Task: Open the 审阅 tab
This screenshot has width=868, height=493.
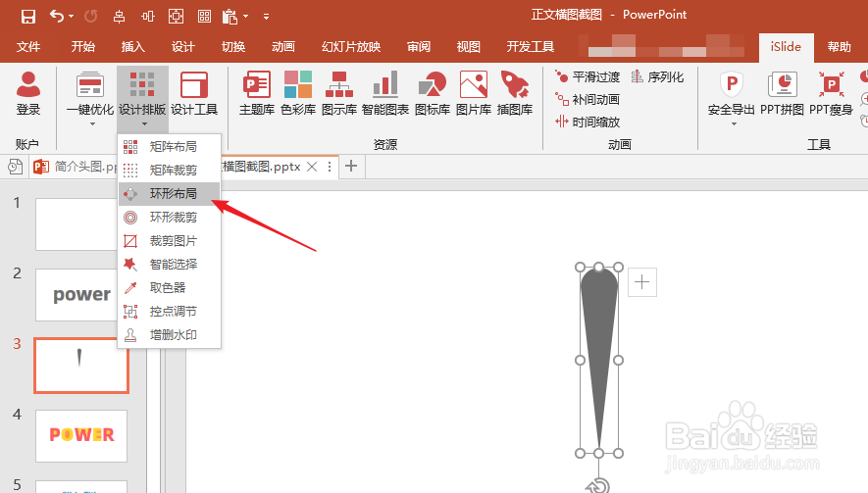Action: click(419, 47)
